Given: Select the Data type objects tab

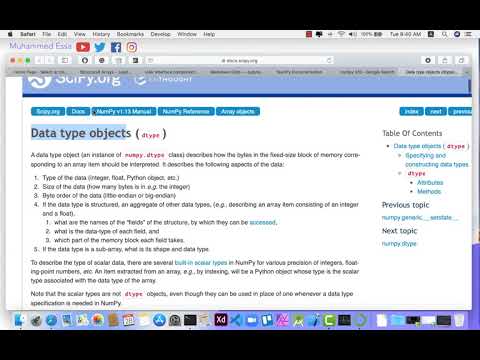Looking at the screenshot, I should click(x=430, y=72).
